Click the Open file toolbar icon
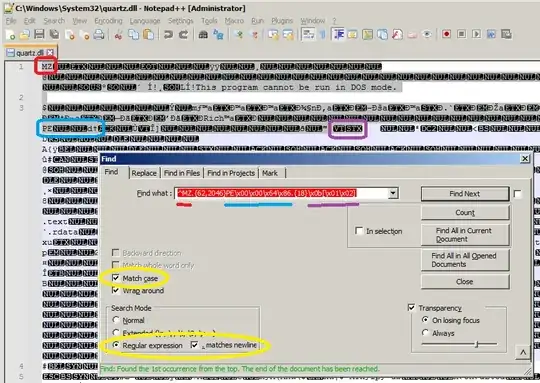540x383 pixels. [x=24, y=34]
